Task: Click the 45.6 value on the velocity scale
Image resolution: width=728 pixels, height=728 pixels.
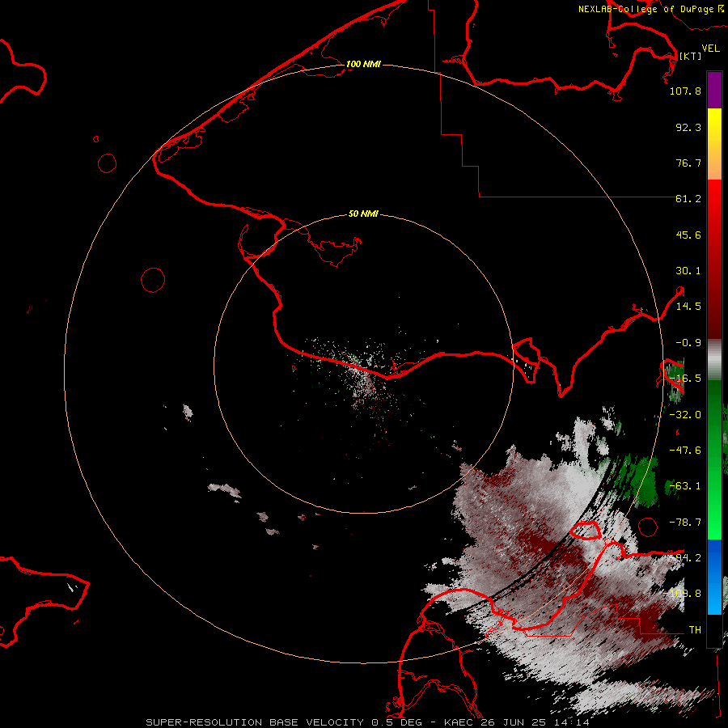Action: click(688, 235)
